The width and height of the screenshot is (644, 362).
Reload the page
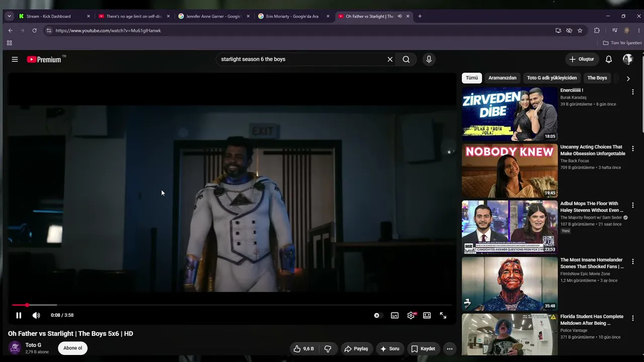(34, 31)
